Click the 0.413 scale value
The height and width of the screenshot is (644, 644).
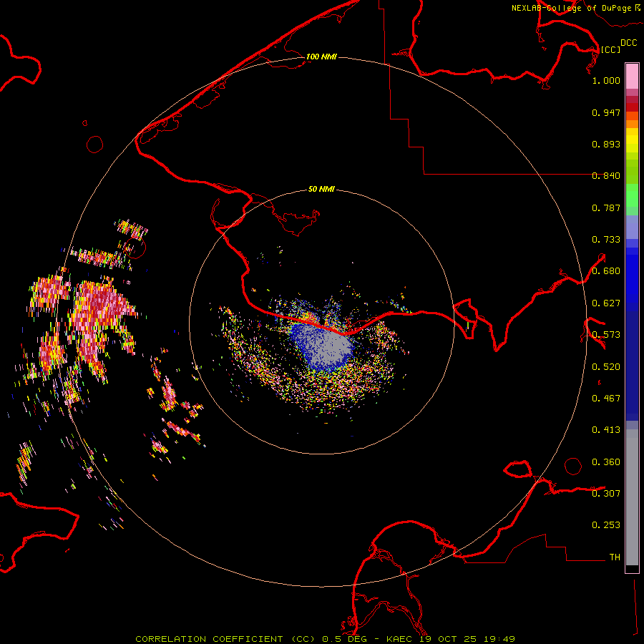coord(606,430)
